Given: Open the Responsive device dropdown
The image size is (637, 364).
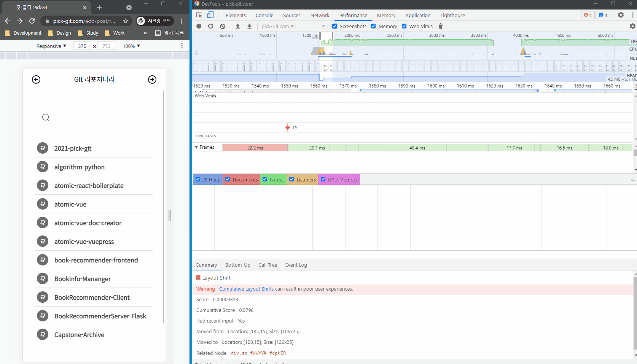Looking at the screenshot, I should pyautogui.click(x=51, y=46).
